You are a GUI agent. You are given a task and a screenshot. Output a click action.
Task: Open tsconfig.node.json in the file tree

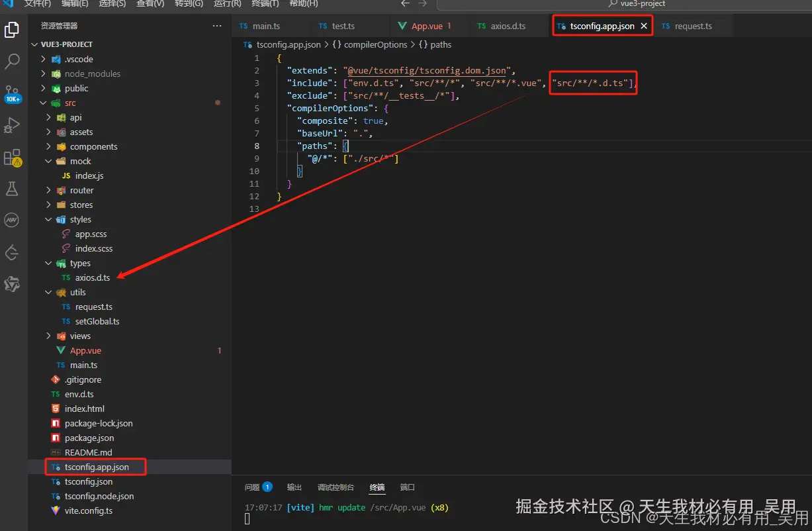pos(130,496)
